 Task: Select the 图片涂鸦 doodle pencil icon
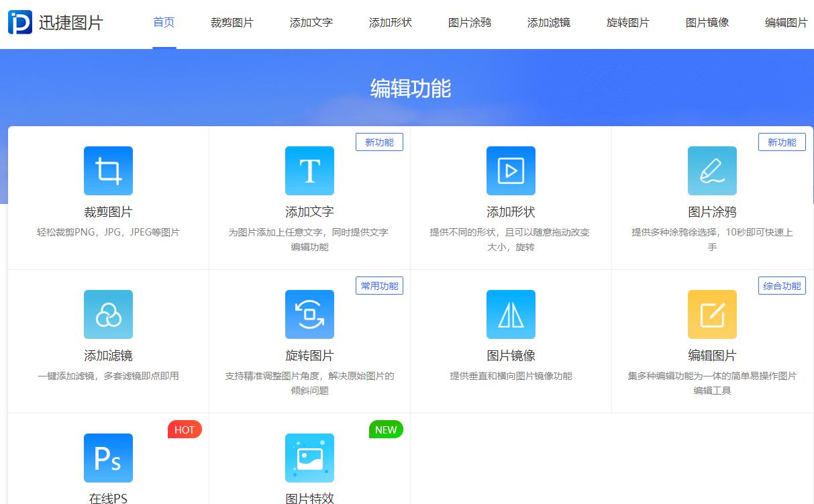tap(712, 170)
